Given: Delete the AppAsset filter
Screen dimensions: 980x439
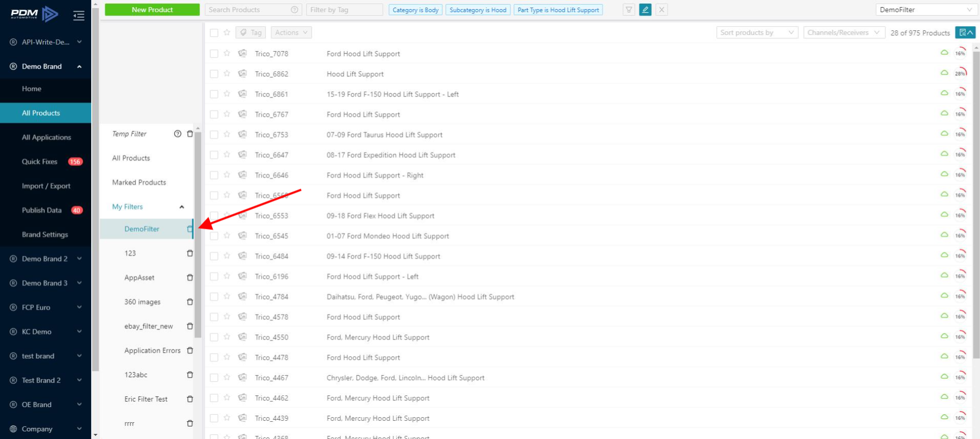Looking at the screenshot, I should (x=190, y=277).
